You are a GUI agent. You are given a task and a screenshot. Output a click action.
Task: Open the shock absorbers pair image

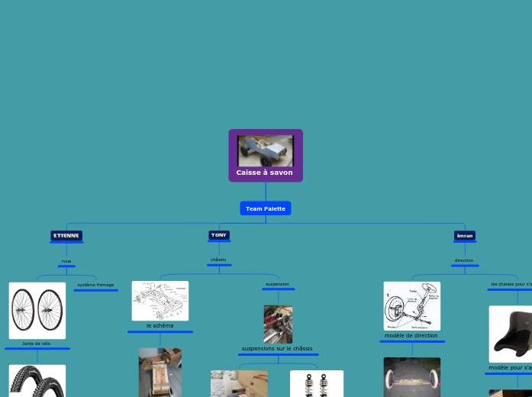(317, 383)
